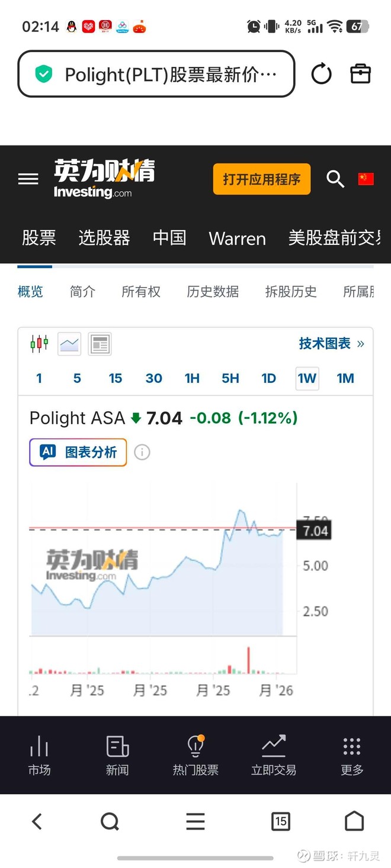Switch to the line chart view icon
Viewport: 391px width, 868px height.
[69, 344]
